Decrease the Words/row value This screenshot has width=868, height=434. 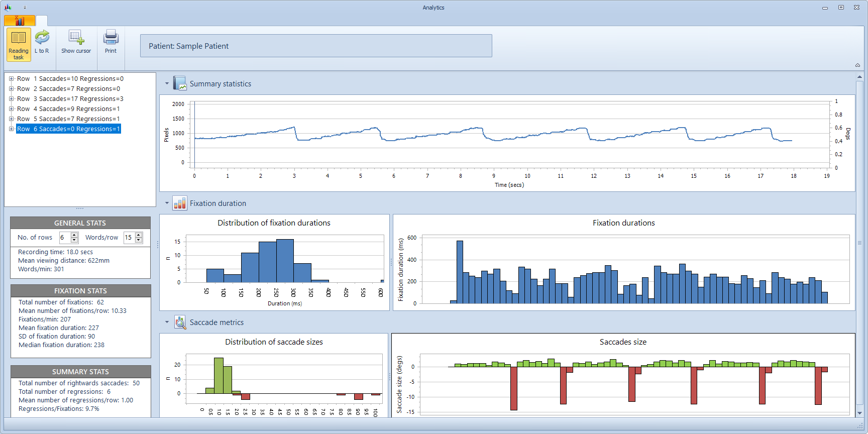click(x=139, y=240)
